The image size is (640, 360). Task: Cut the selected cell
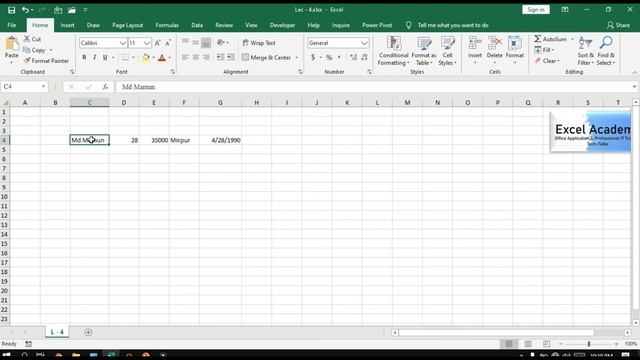32,39
